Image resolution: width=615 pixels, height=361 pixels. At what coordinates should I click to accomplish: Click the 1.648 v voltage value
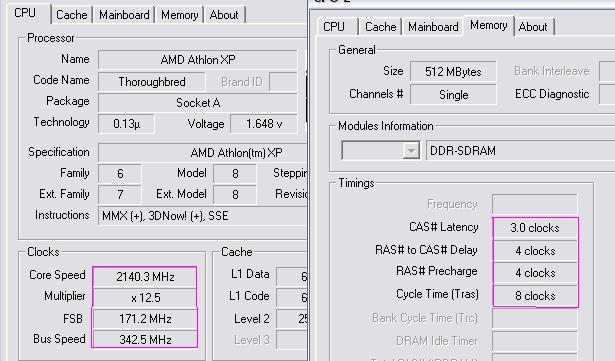(264, 124)
